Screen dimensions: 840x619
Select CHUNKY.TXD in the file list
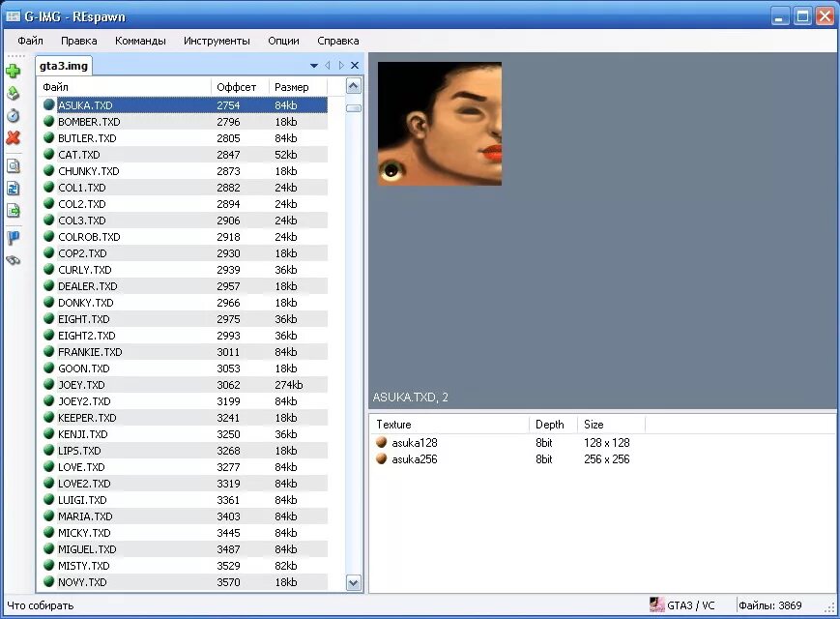[183, 171]
